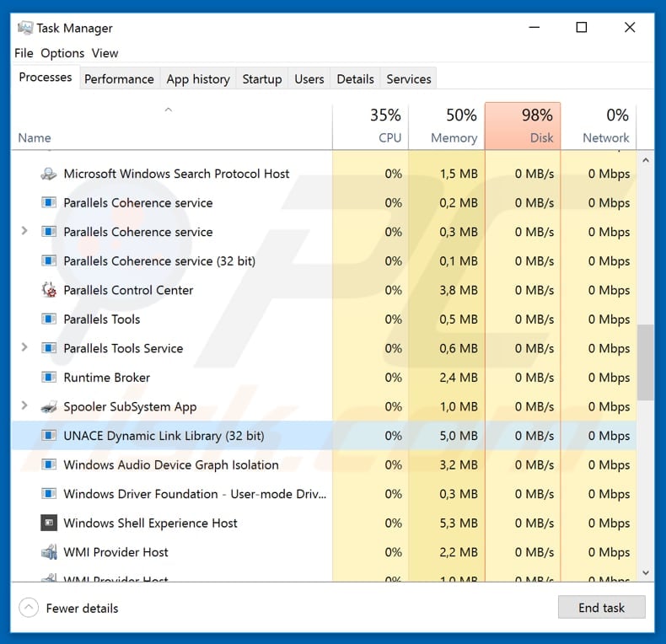
Task: Click the Runtime Broker process icon
Action: point(49,378)
